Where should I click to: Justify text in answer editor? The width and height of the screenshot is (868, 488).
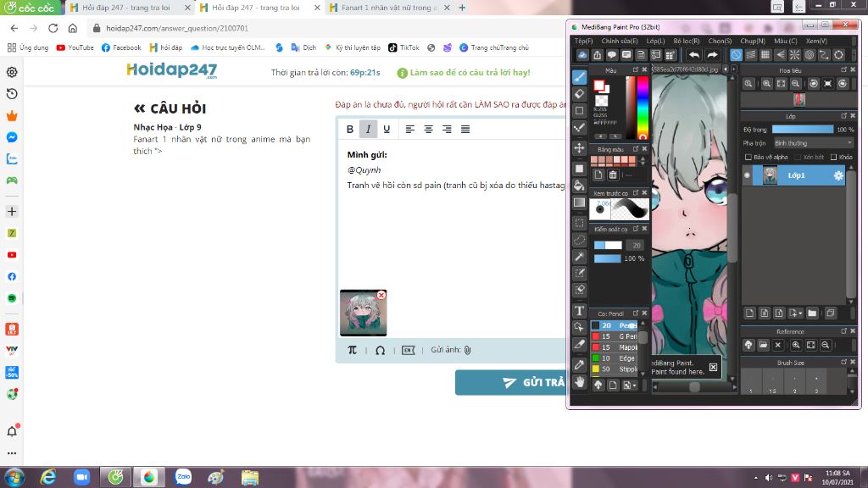coord(465,129)
